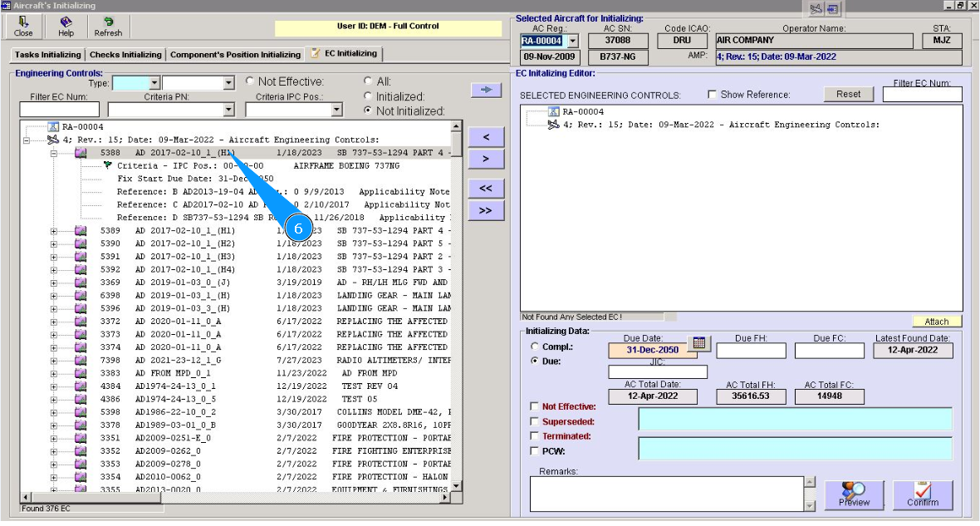Choose the Compl. radio option
Image resolution: width=980 pixels, height=526 pixels.
pyautogui.click(x=534, y=347)
